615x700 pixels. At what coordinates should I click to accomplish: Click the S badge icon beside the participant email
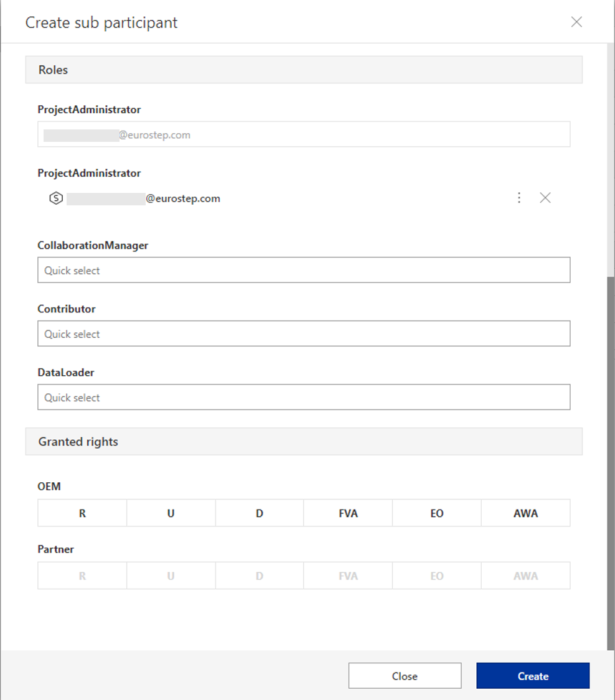click(x=56, y=198)
